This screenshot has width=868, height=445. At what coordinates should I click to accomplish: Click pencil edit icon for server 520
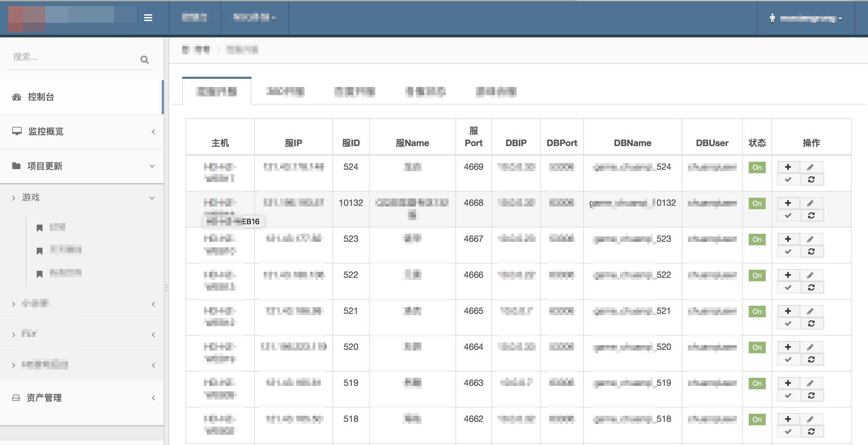tap(811, 347)
